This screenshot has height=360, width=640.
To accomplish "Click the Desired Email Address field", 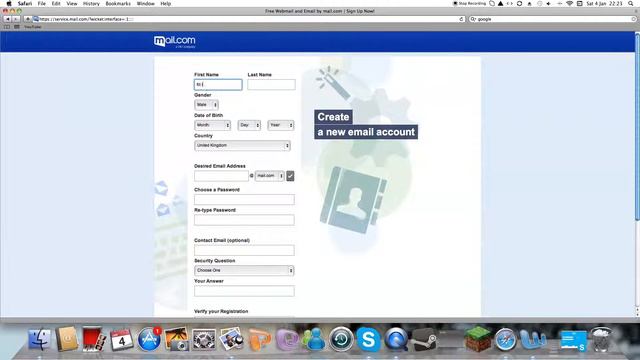I will pyautogui.click(x=221, y=176).
